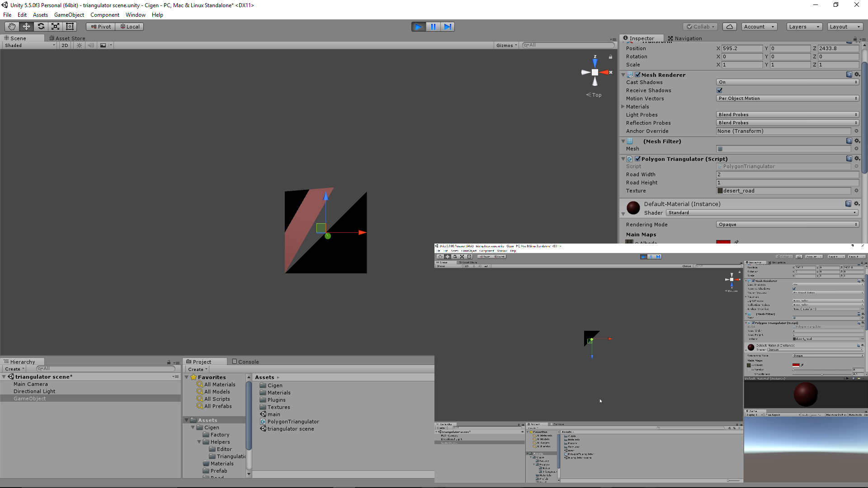Switch to the Asset Store tab

pos(67,38)
